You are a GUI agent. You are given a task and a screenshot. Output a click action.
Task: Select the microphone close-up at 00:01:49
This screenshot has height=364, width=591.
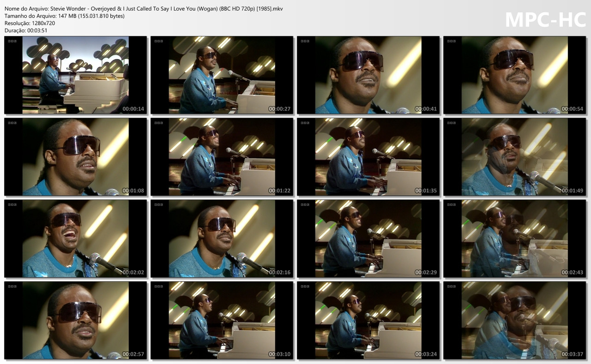pos(514,156)
